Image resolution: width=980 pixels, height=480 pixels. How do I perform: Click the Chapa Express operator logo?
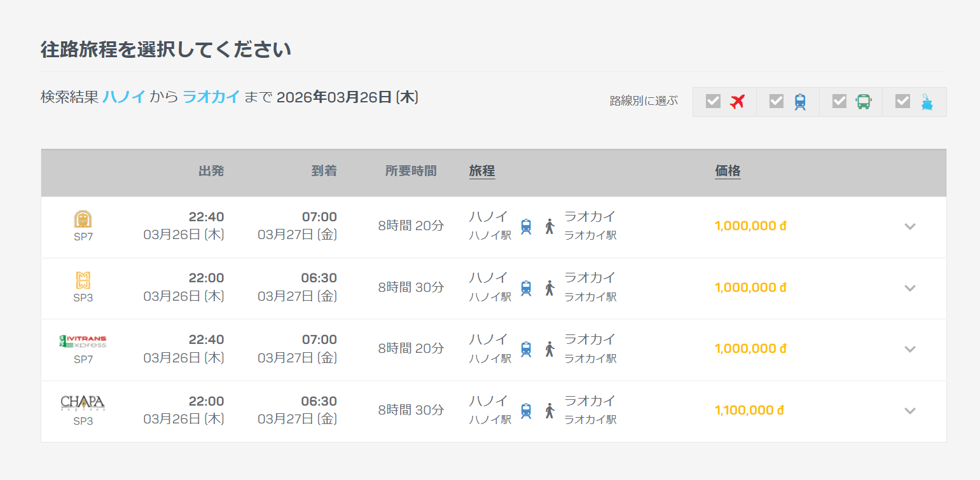83,403
